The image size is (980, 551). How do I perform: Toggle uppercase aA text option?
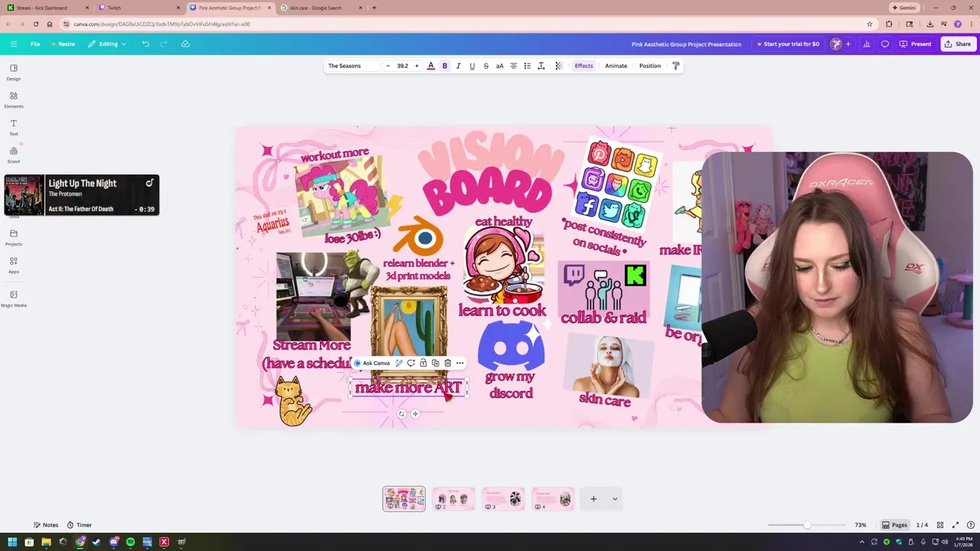500,66
